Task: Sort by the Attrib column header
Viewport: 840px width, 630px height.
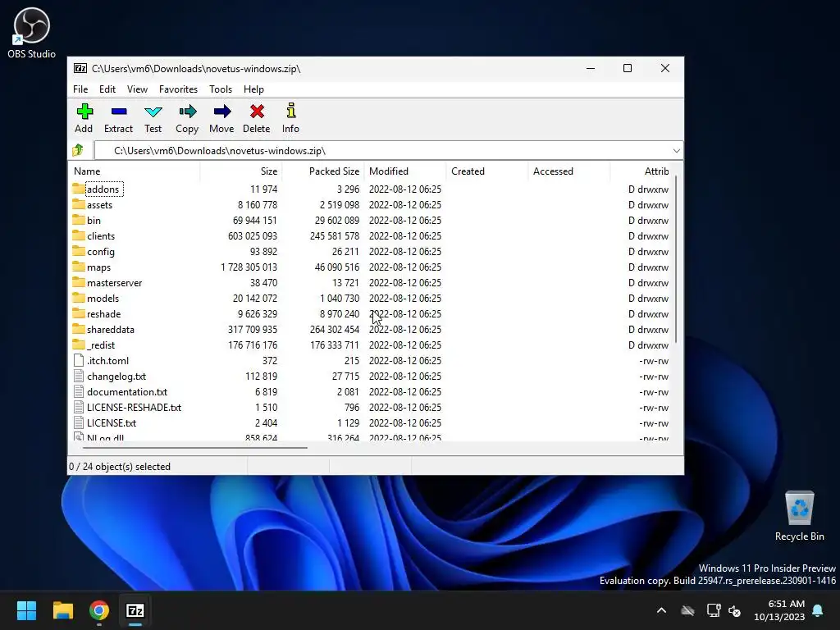Action: (x=641, y=171)
